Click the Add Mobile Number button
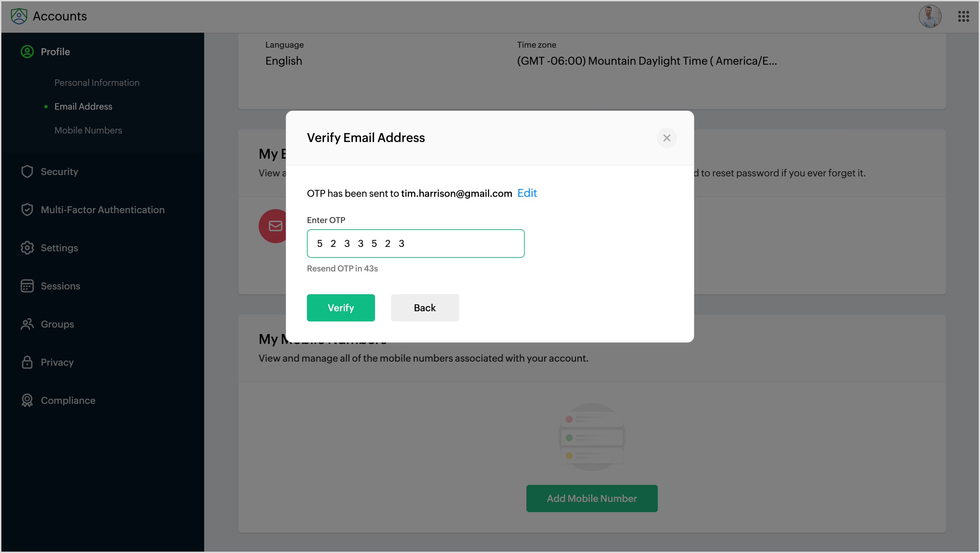The image size is (980, 553). pos(592,499)
